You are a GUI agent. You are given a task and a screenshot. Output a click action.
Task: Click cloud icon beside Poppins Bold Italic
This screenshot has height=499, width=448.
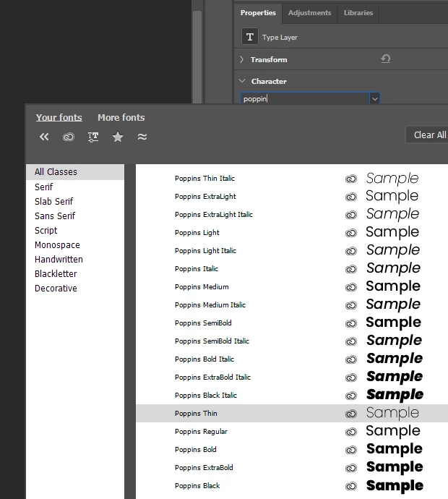351,359
